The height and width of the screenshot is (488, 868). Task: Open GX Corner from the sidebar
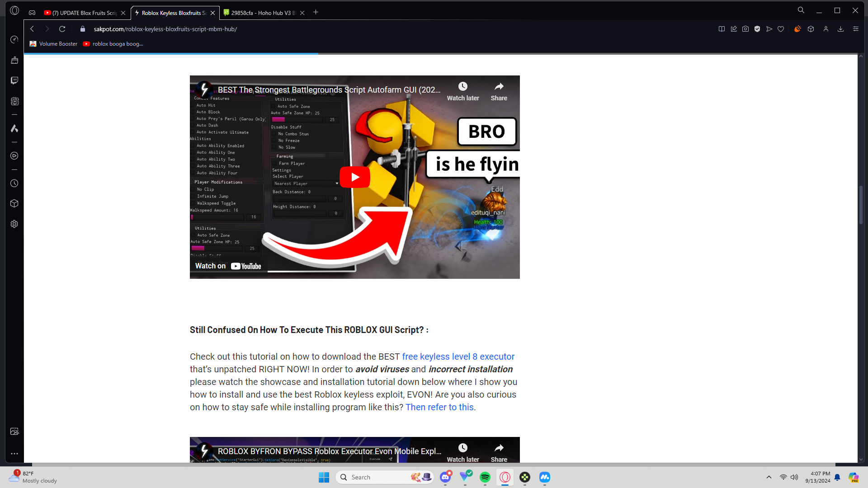coord(14,40)
